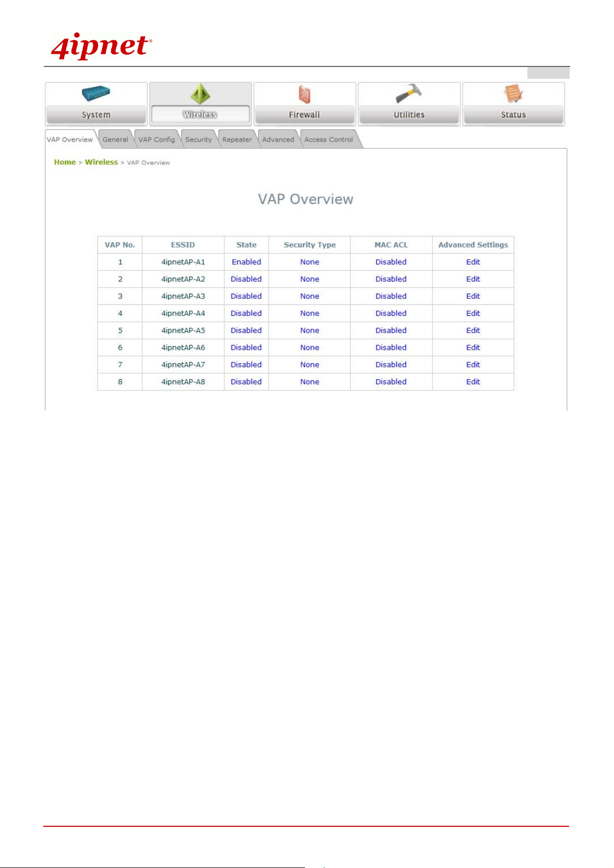Edit advanced settings for 4ipnetAP-A7

tap(473, 365)
